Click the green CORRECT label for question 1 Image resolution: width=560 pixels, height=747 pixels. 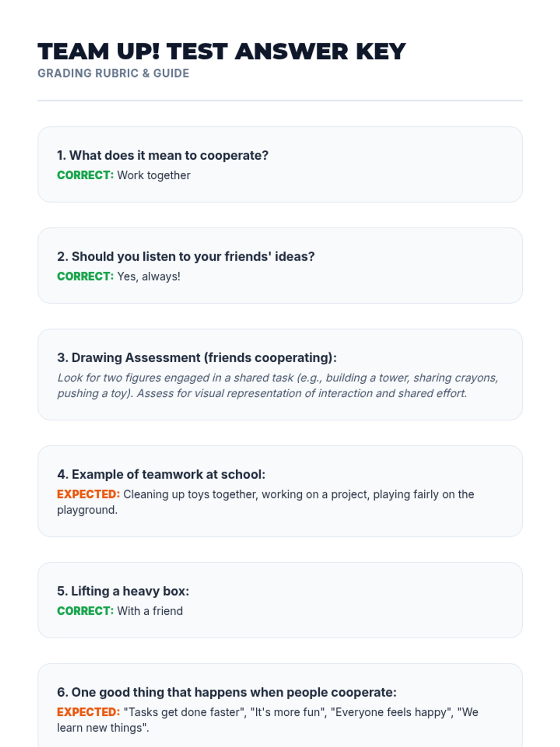pos(85,176)
